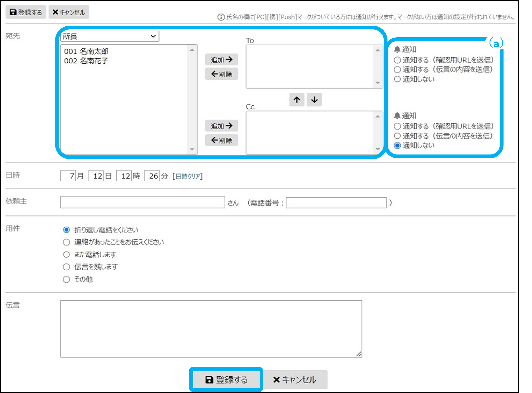Click the bottom 登録する button
Viewport: 532px width, 393px height.
point(226,379)
